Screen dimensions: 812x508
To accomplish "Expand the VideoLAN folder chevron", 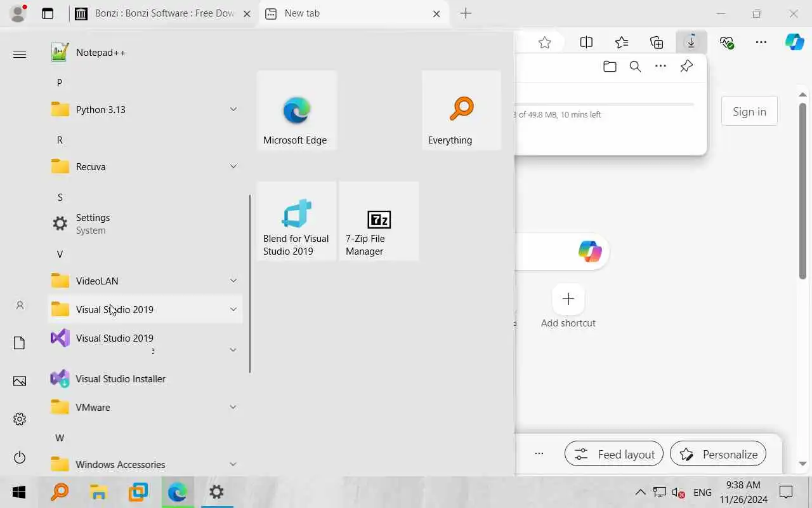I will 233,281.
